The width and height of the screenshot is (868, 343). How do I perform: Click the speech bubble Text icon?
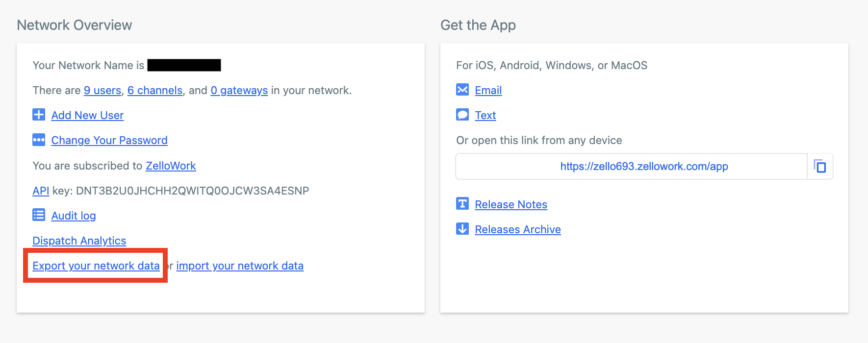[x=462, y=115]
